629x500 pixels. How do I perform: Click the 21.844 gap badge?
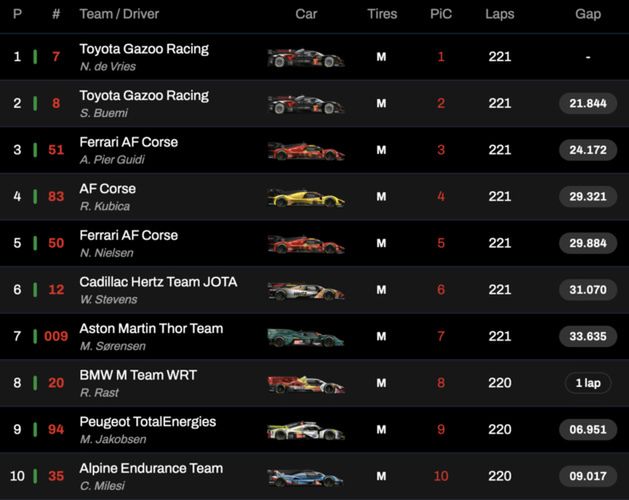588,104
